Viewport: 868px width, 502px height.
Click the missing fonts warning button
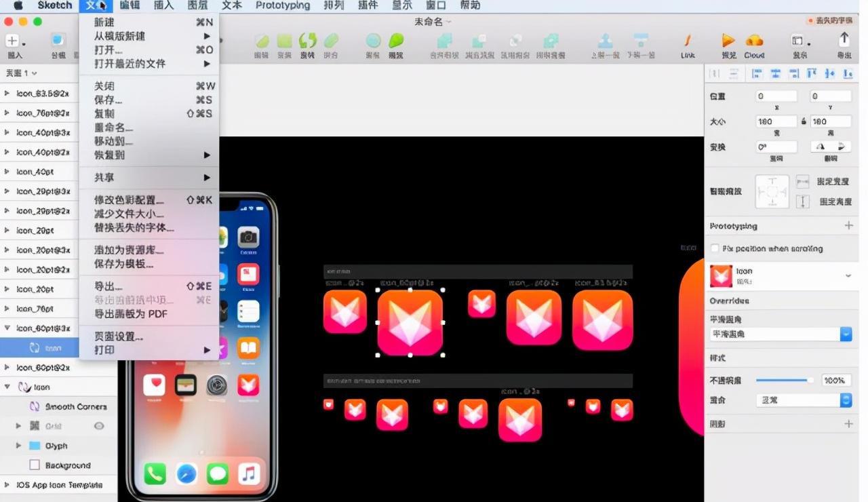coord(831,21)
